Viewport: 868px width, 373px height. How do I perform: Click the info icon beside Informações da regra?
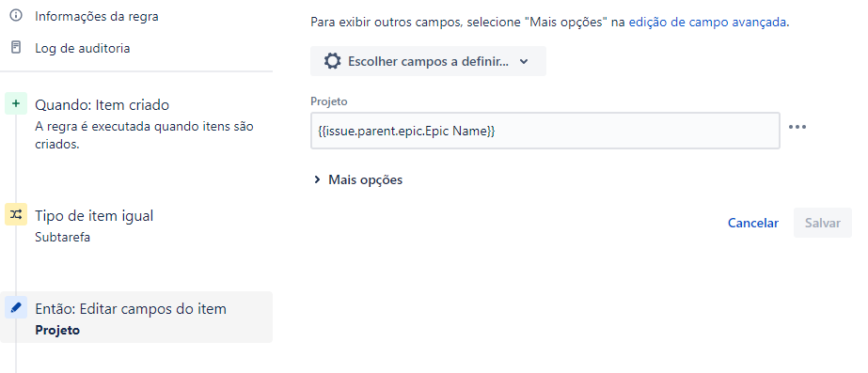16,16
